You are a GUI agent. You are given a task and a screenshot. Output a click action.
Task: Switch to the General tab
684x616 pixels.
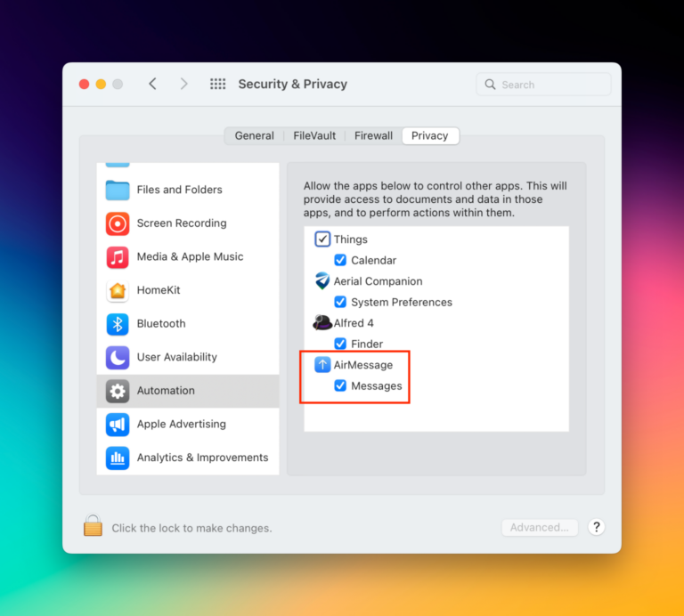pyautogui.click(x=255, y=136)
